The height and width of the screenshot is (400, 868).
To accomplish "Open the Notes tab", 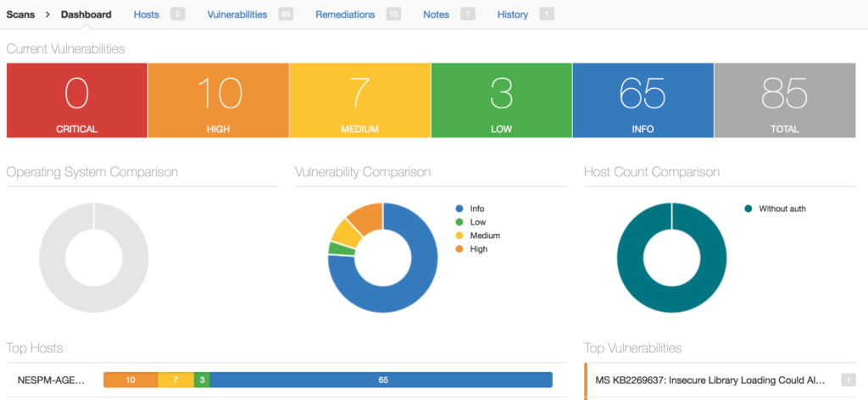I will tap(436, 15).
